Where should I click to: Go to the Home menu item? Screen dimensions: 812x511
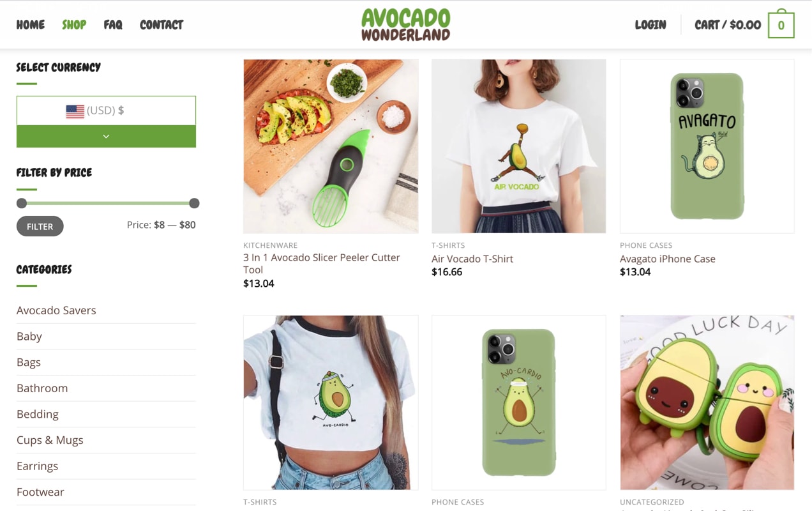(x=31, y=25)
